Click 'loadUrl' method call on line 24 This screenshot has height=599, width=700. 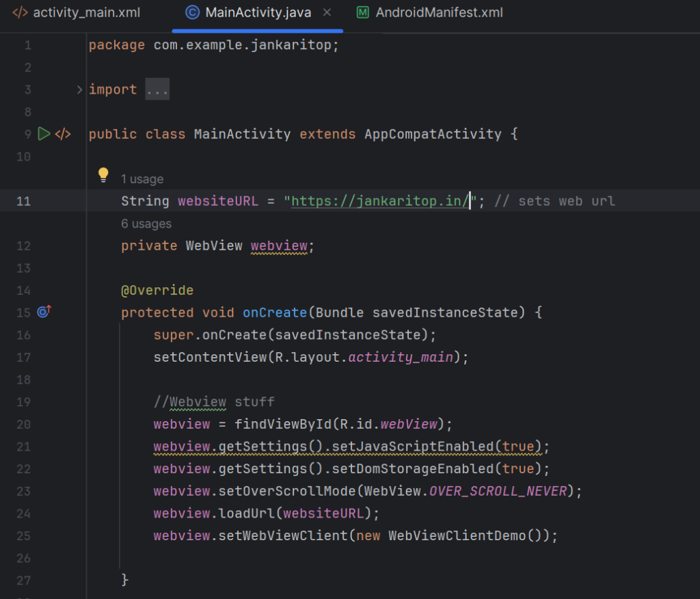246,514
